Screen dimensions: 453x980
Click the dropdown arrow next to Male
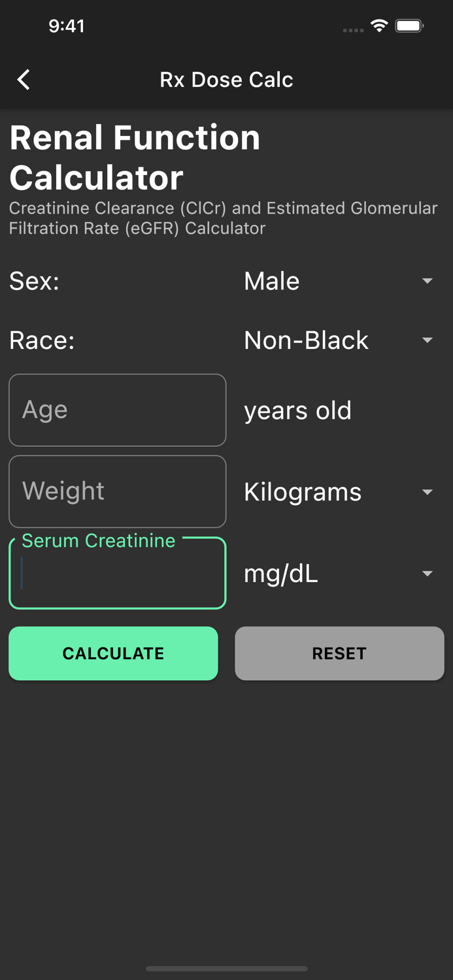point(428,280)
